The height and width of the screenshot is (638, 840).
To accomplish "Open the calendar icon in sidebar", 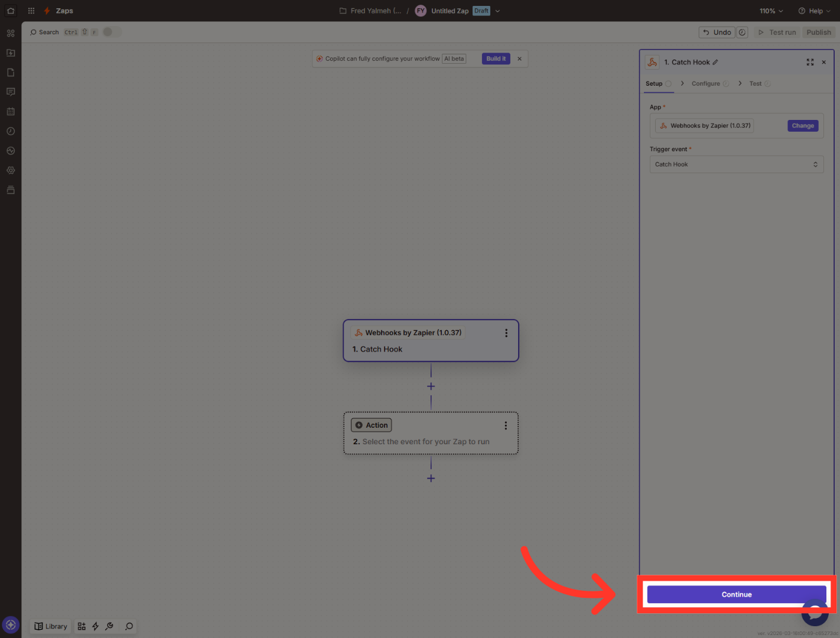I will 11,112.
